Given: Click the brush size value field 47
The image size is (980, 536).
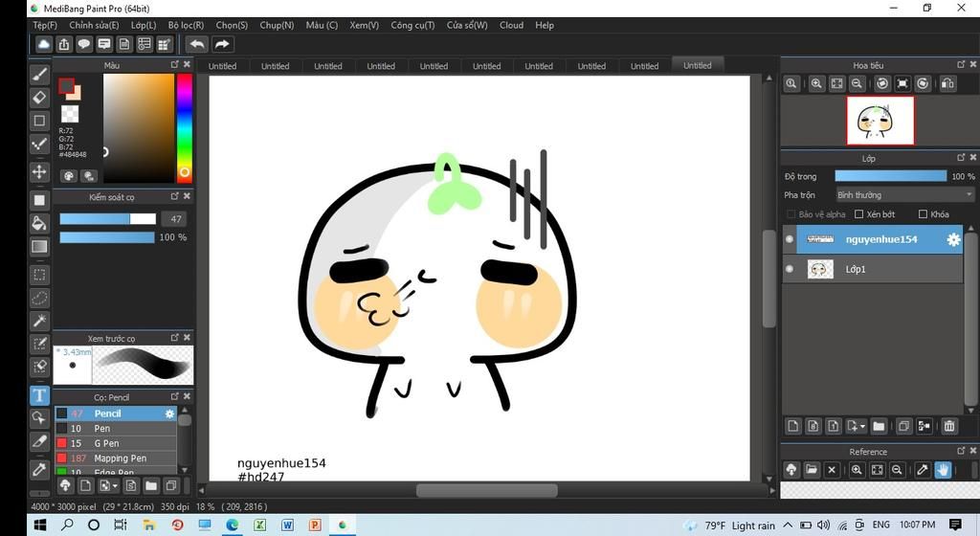Looking at the screenshot, I should (176, 219).
